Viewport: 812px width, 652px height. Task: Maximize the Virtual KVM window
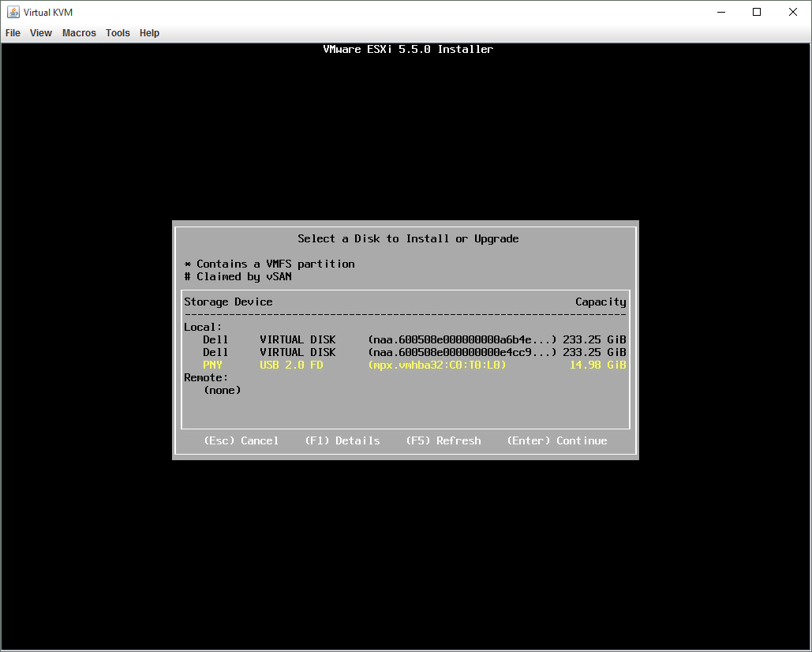pyautogui.click(x=757, y=12)
